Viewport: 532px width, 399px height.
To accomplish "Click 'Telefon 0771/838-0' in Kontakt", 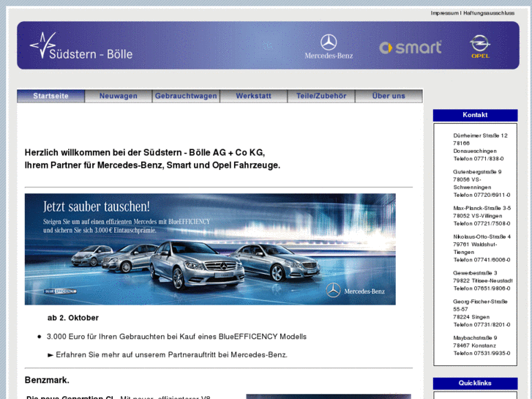I will point(479,159).
